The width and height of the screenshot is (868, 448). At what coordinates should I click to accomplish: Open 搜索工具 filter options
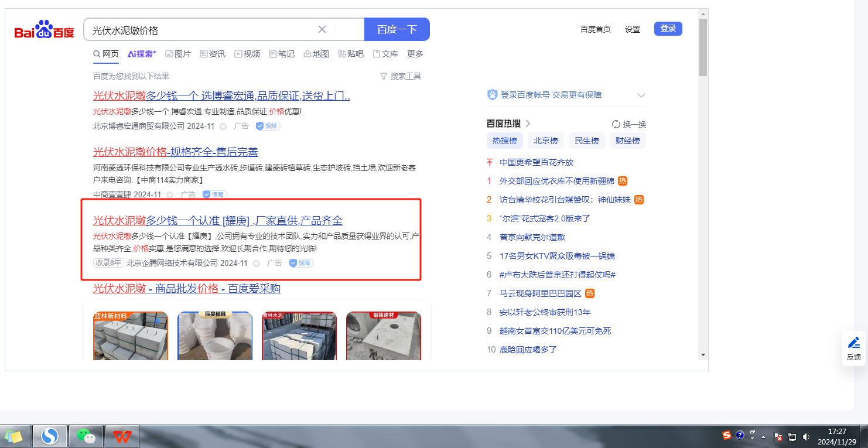(401, 76)
